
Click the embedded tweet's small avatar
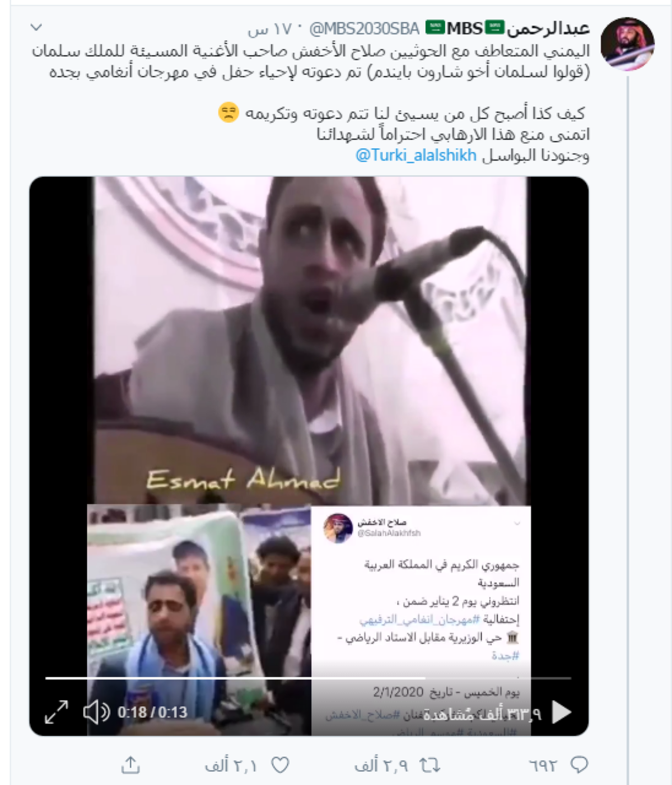point(338,528)
